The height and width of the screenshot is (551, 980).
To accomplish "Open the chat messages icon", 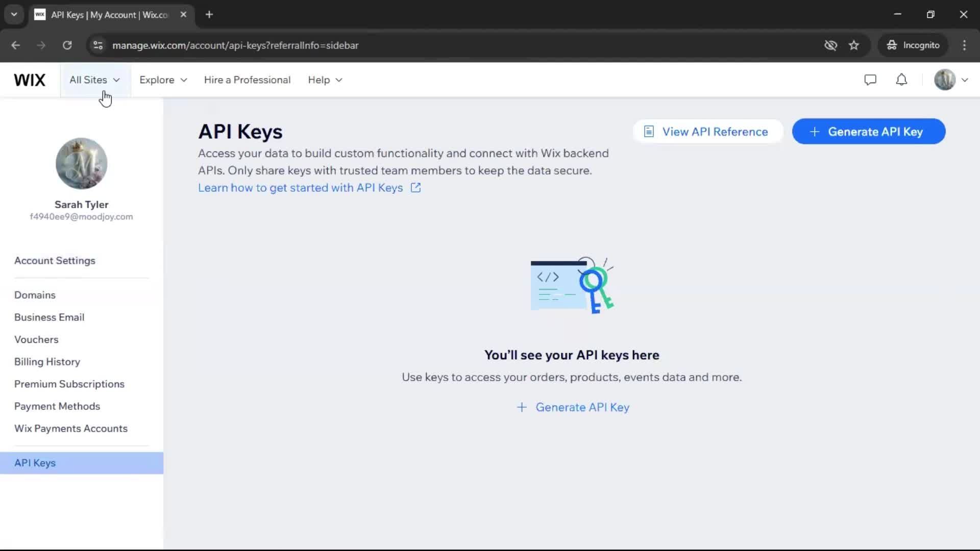I will tap(870, 80).
